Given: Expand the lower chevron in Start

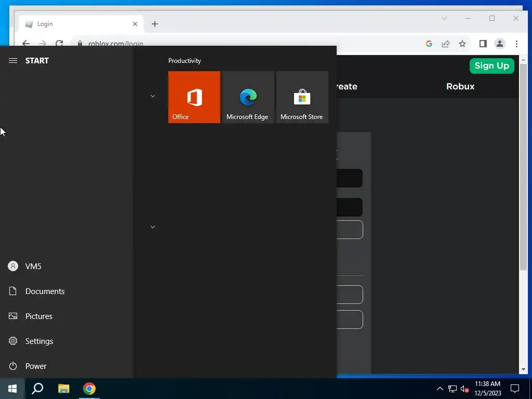Looking at the screenshot, I should point(153,227).
